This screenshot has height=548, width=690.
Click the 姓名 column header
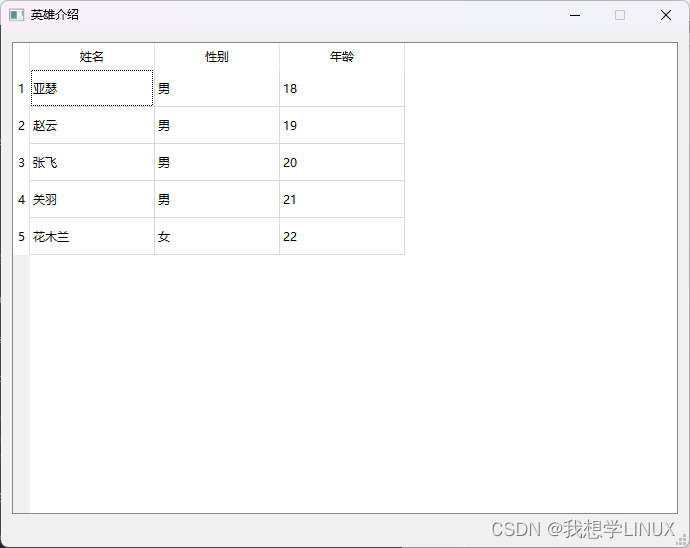click(92, 56)
